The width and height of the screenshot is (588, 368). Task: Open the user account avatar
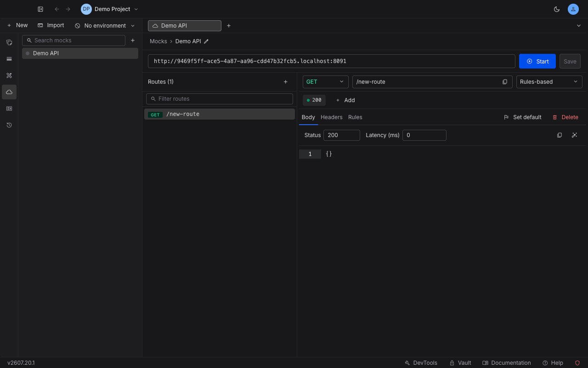573,9
